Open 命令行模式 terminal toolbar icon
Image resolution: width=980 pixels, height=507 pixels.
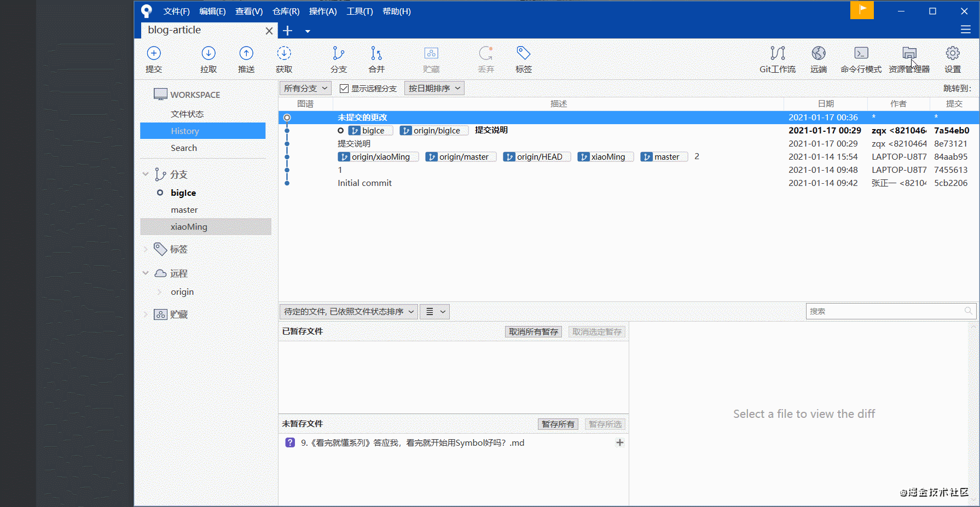pyautogui.click(x=861, y=53)
